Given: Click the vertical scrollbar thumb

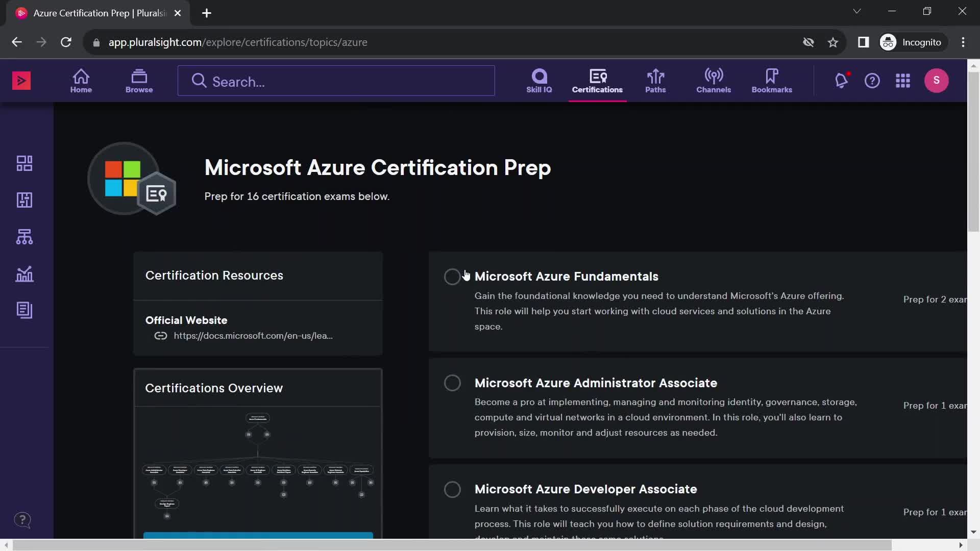Looking at the screenshot, I should 973,152.
